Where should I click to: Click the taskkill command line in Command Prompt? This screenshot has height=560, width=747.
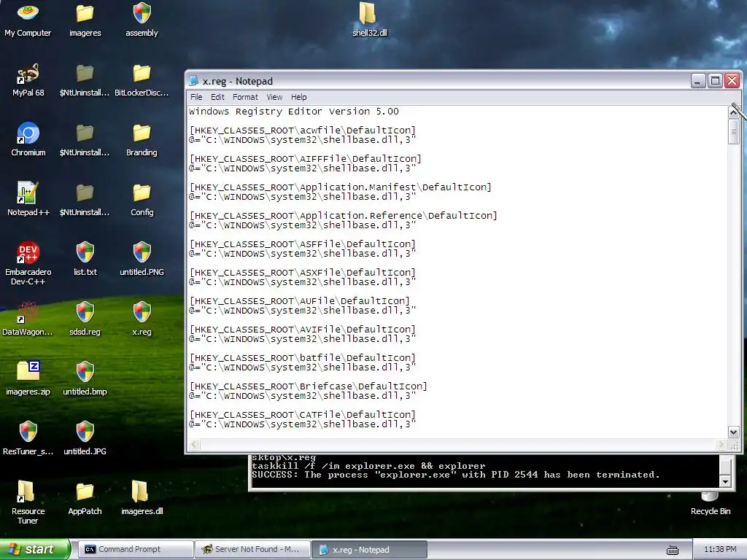368,466
